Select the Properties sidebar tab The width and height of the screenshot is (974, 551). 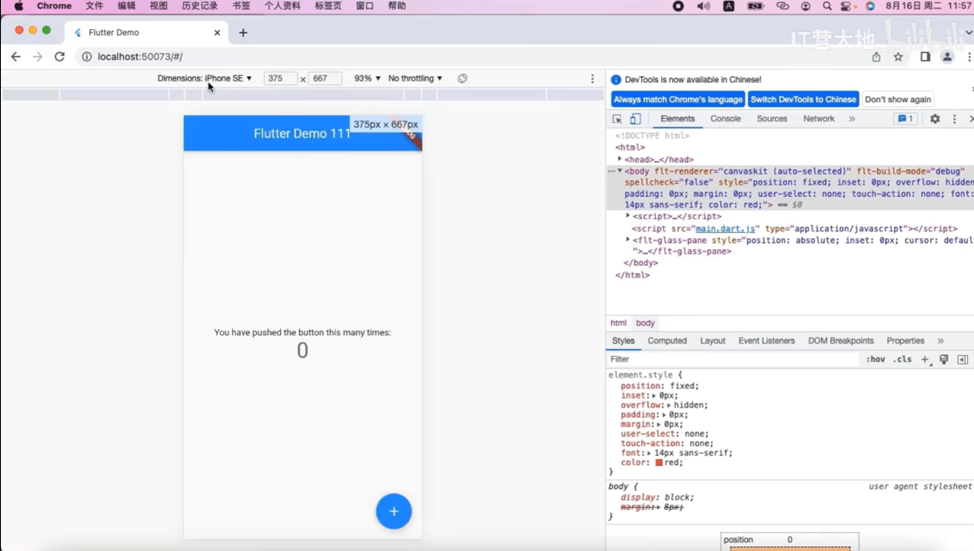click(x=905, y=341)
